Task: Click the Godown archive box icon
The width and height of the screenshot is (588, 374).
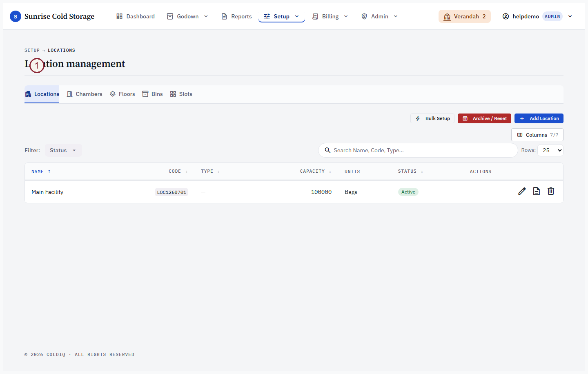Action: tap(170, 16)
